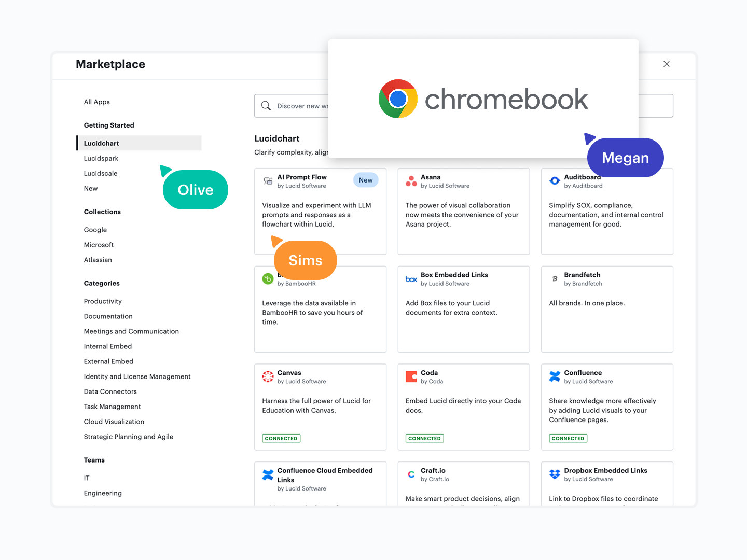Click the Brandfetch app icon
The height and width of the screenshot is (560, 747).
tap(555, 279)
